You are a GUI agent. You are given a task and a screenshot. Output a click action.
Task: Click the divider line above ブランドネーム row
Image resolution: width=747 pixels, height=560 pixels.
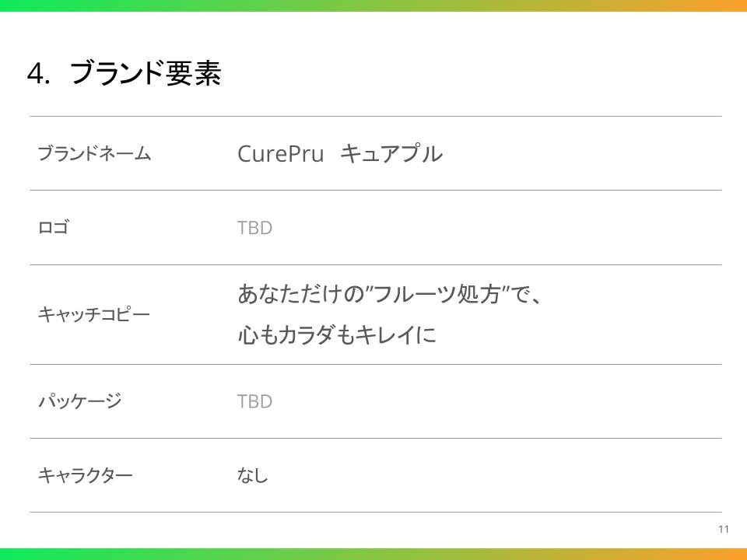pos(375,117)
